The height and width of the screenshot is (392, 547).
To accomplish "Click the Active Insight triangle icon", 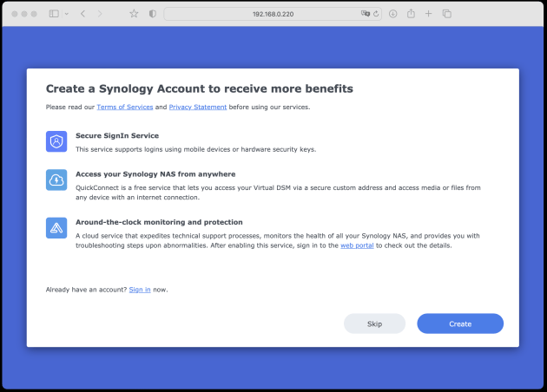I will pos(56,228).
